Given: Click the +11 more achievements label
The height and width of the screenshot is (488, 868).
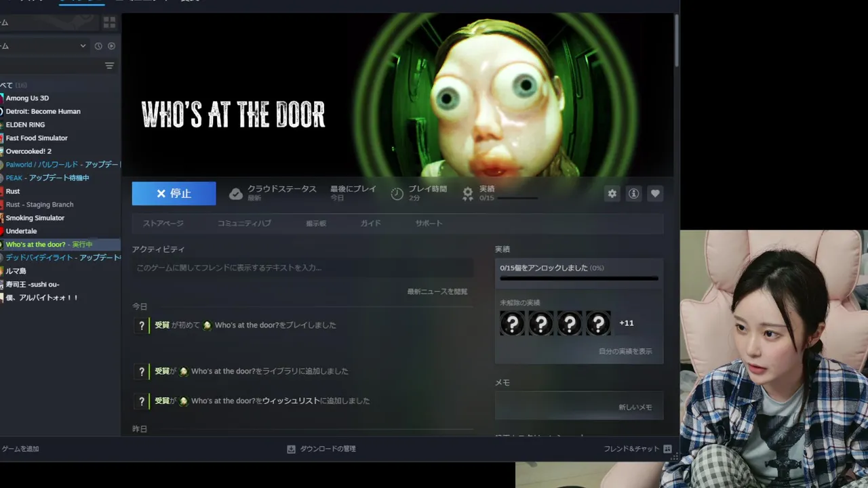Looking at the screenshot, I should click(x=627, y=323).
